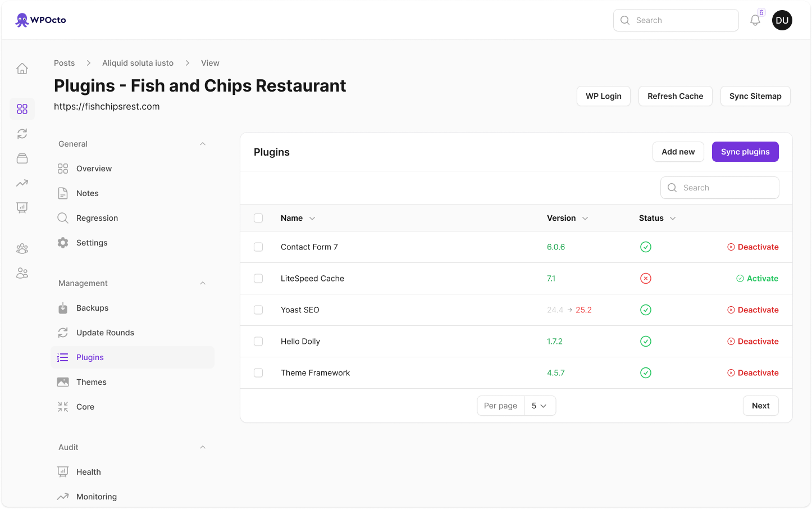Open the Themes menu item
The height and width of the screenshot is (509, 812).
[x=133, y=382]
